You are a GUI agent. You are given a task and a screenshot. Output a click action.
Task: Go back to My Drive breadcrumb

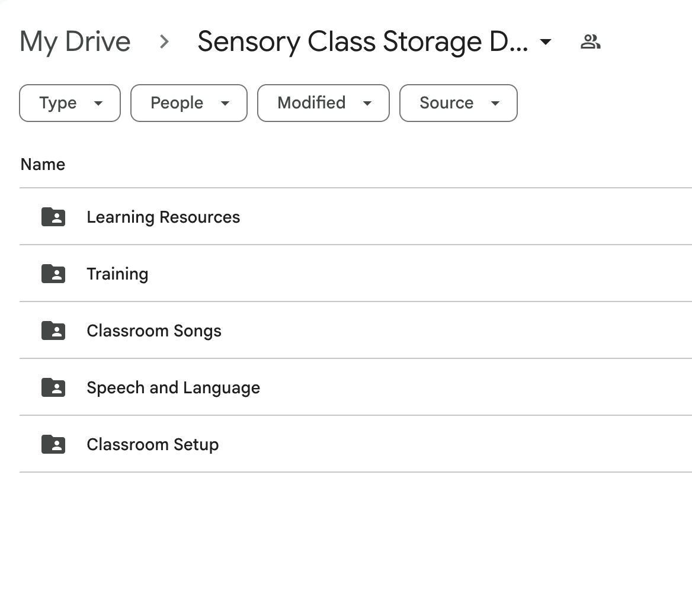point(75,43)
